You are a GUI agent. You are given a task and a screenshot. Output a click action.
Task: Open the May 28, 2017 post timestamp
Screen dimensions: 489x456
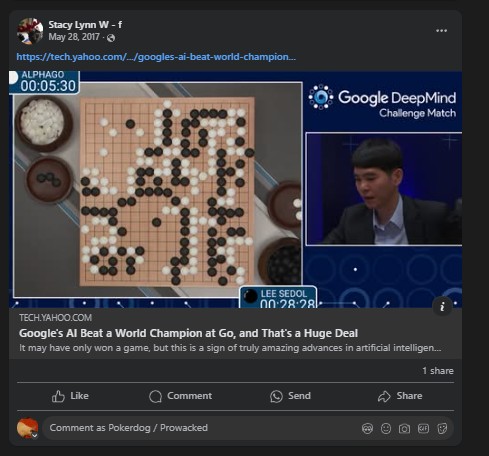(x=74, y=37)
